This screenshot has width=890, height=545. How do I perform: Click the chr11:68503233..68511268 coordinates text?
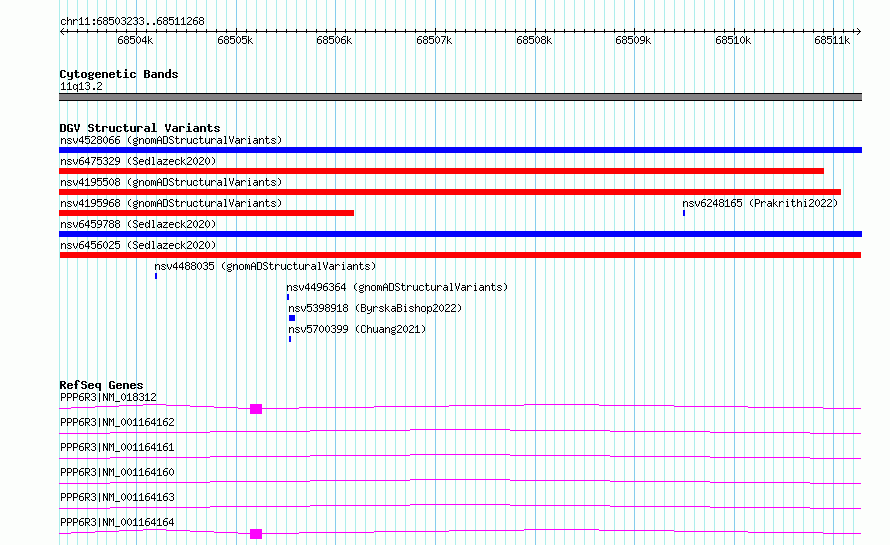coord(132,22)
